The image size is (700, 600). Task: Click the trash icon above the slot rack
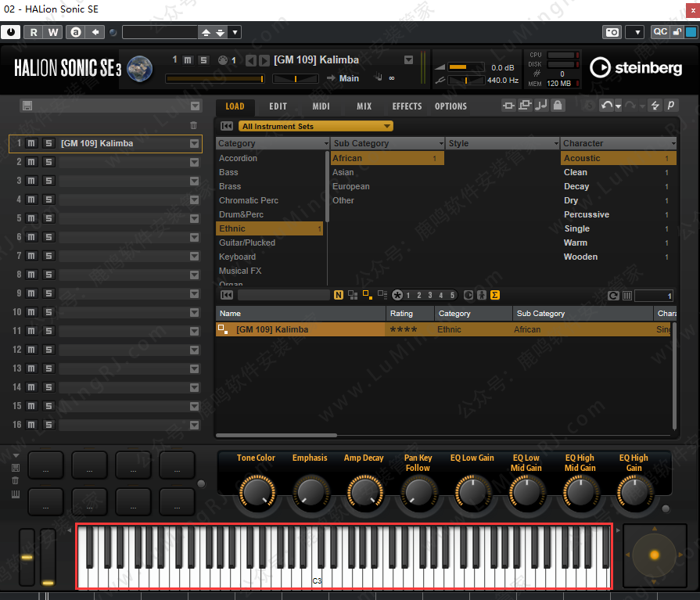click(x=193, y=125)
